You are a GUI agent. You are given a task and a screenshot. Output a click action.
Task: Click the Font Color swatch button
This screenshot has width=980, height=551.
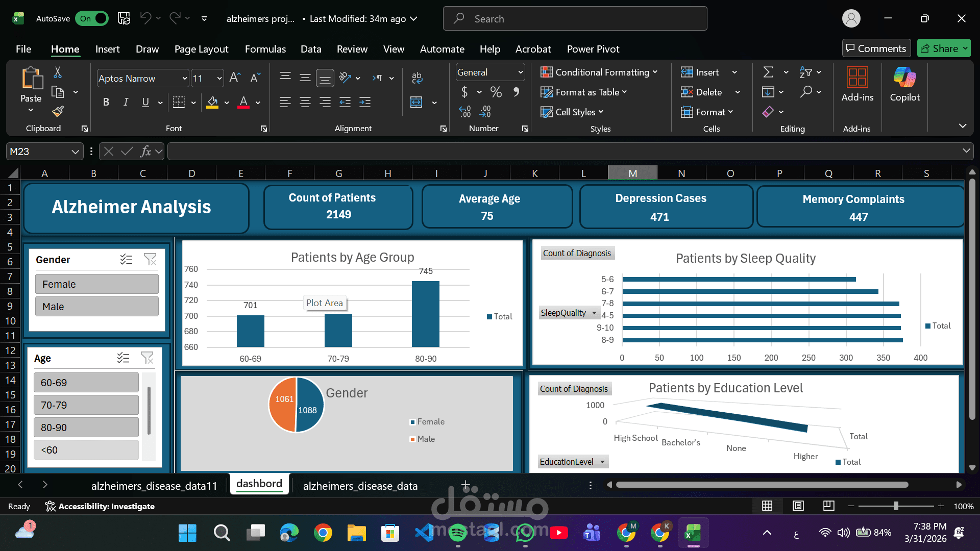pos(244,103)
